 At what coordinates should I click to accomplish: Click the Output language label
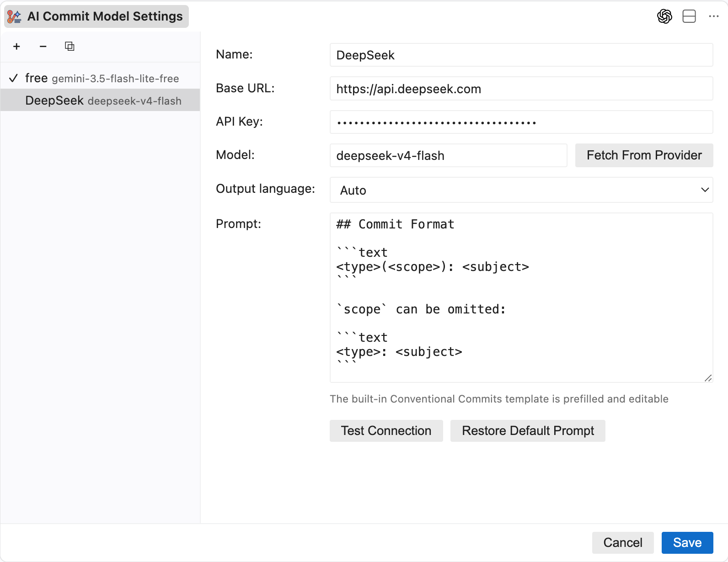(x=265, y=189)
